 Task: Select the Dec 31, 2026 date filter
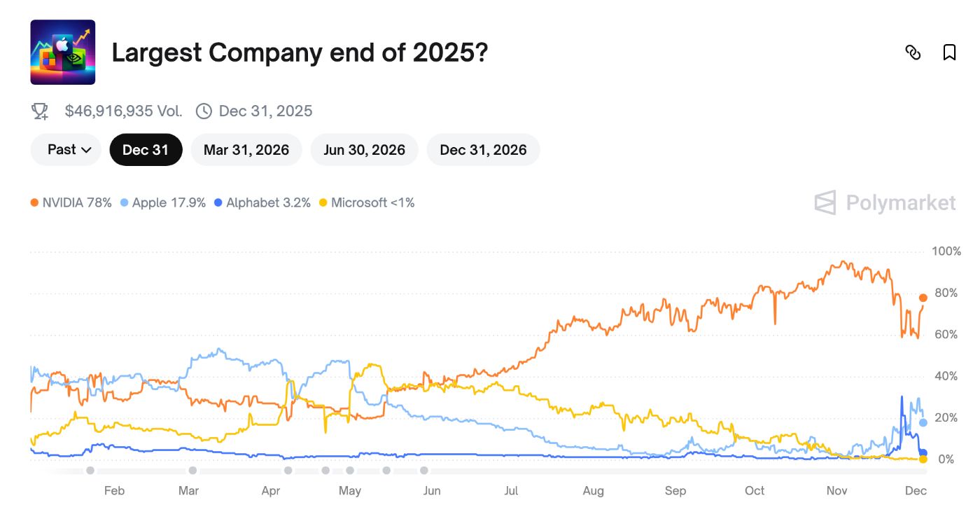[x=483, y=149]
